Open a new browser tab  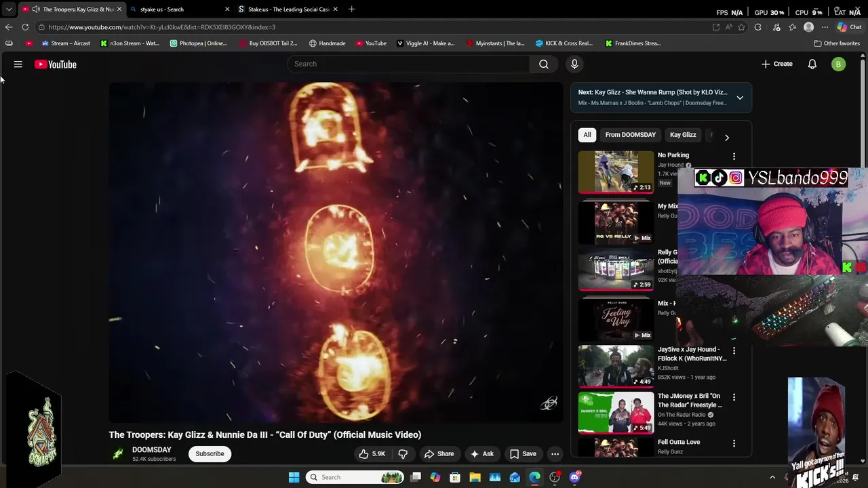pyautogui.click(x=351, y=9)
